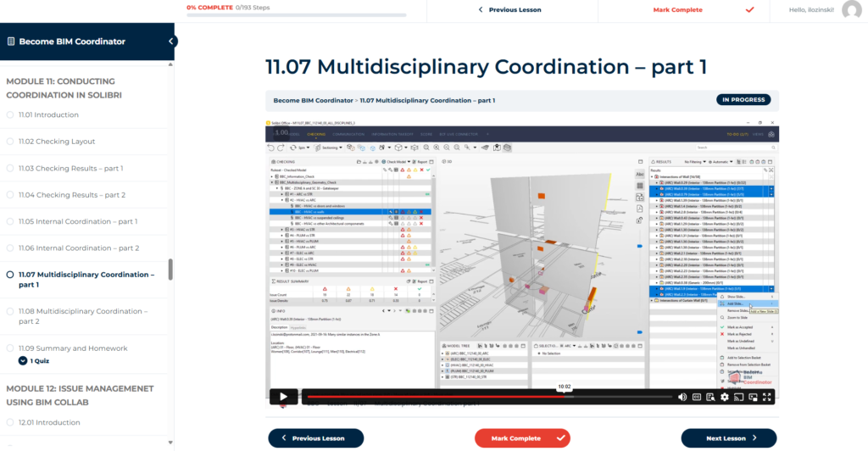The height and width of the screenshot is (451, 868).
Task: Cast the video to a device
Action: 739,397
